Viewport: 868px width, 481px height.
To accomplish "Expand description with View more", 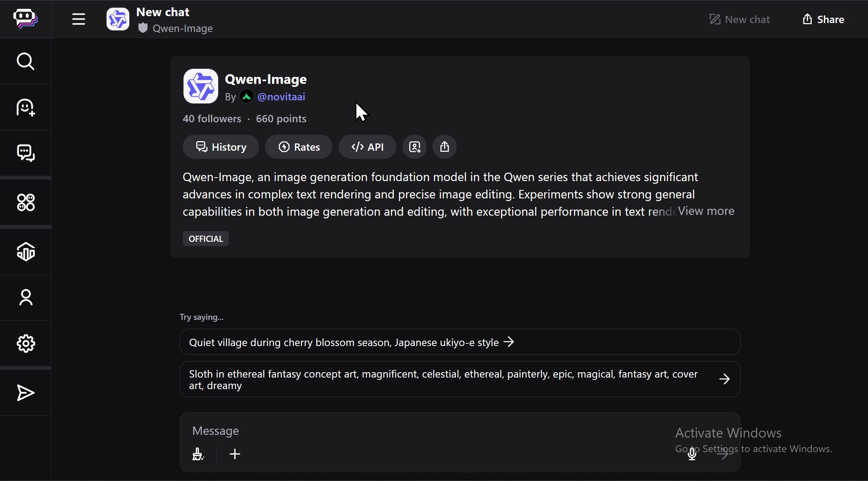I will [706, 211].
